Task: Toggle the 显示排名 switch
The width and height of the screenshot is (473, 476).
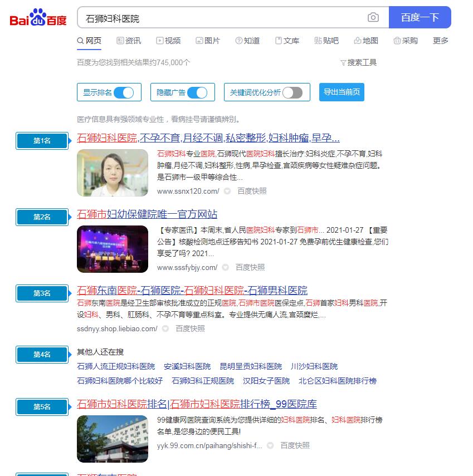Action: (124, 92)
